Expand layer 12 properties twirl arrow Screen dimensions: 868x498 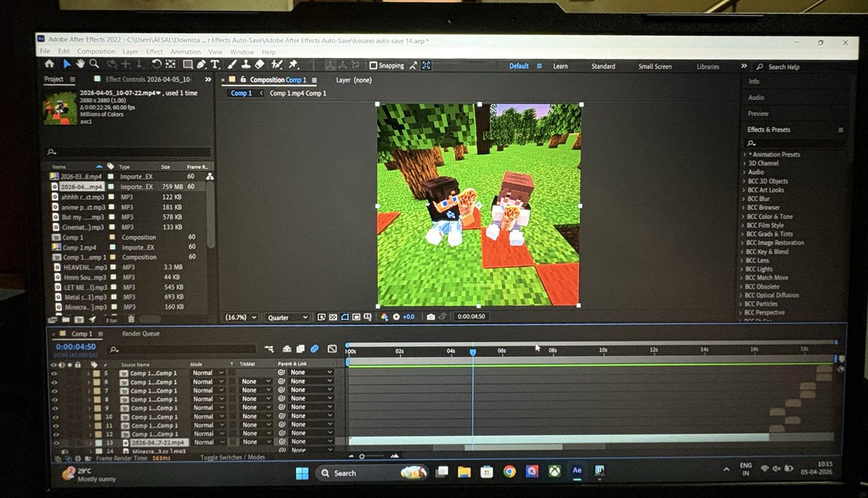coord(89,434)
